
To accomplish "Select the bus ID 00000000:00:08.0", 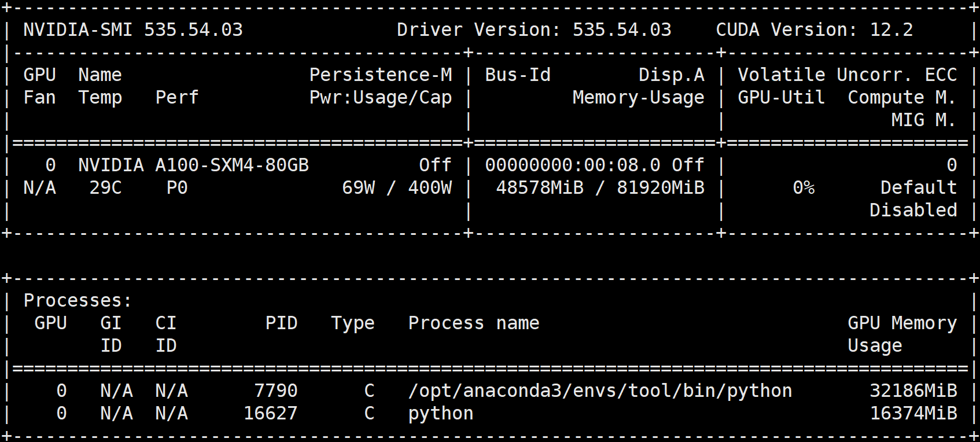I will pos(573,165).
